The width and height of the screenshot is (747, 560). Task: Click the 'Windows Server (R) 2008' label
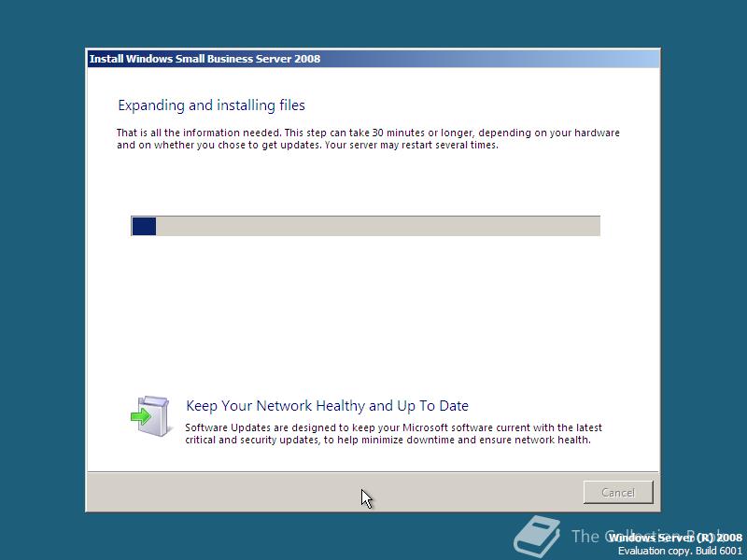coord(675,538)
